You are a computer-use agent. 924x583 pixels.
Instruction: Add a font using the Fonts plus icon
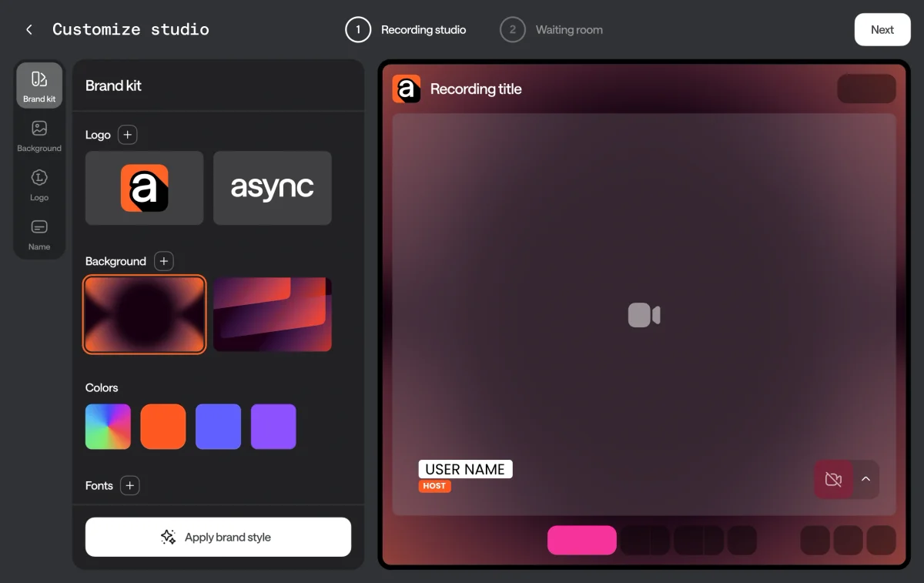[129, 485]
